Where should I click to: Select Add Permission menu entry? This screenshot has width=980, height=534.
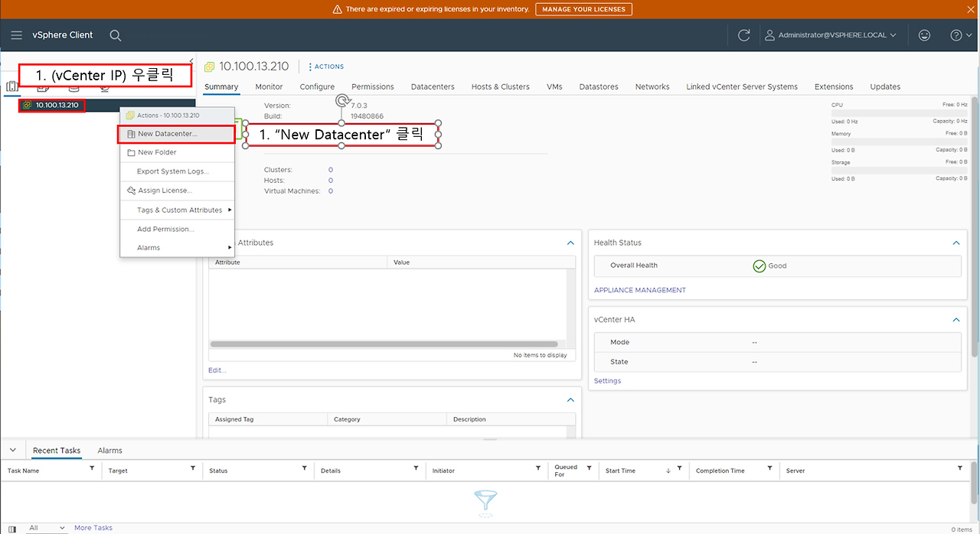(x=177, y=229)
